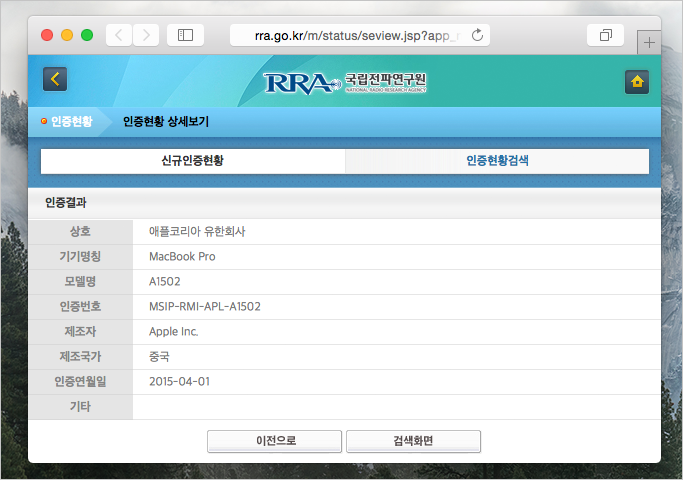This screenshot has width=683, height=480.
Task: Go to RRA home via house icon
Action: (x=637, y=82)
